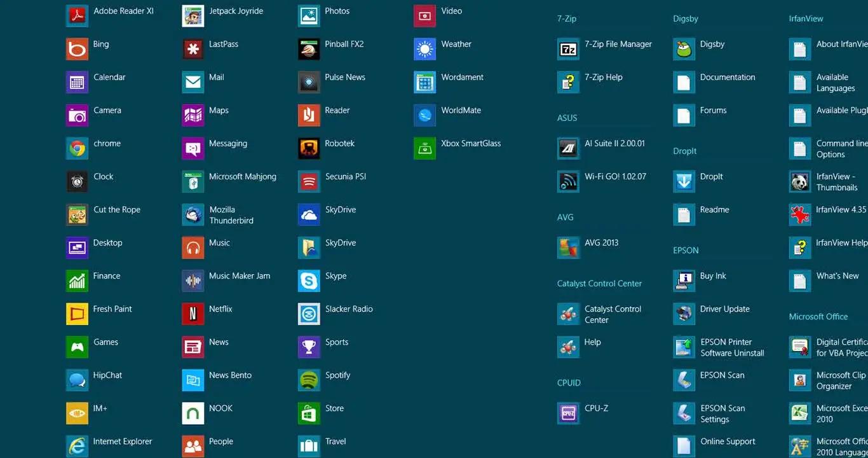Launch the Mozilla Thunderbird icon

tap(193, 214)
